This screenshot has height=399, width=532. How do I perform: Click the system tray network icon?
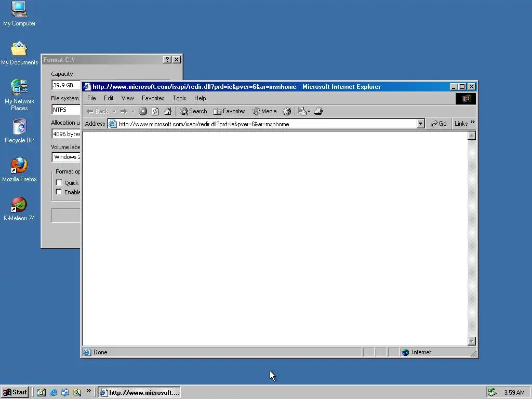pos(492,393)
